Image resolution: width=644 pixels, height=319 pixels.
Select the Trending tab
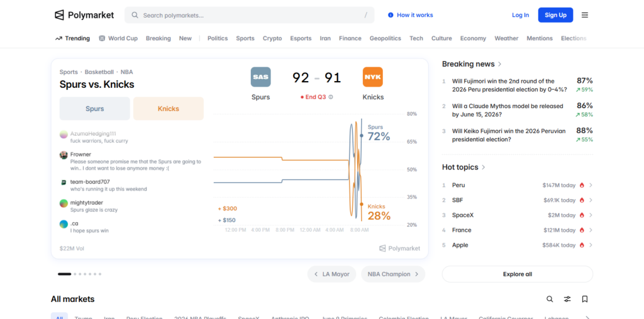(x=73, y=38)
